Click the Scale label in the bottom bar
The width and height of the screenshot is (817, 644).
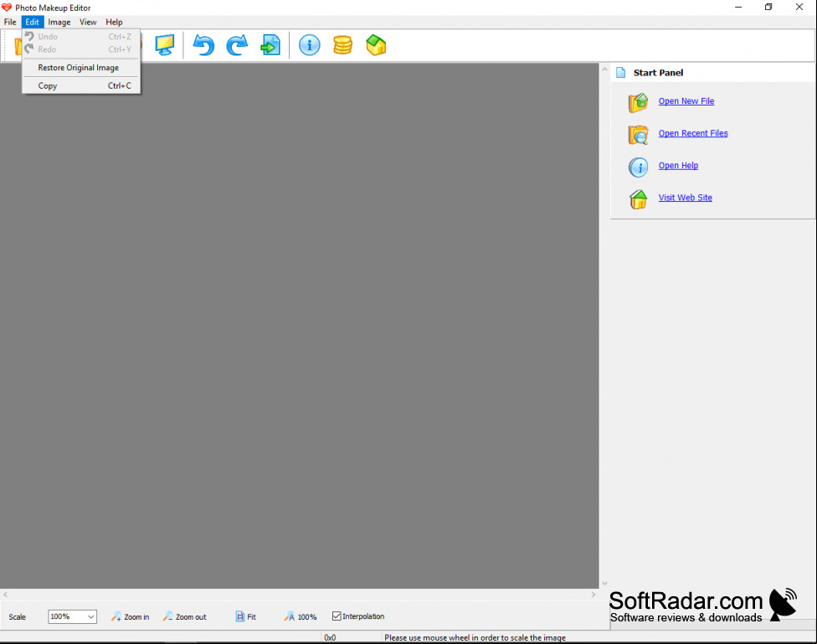18,617
